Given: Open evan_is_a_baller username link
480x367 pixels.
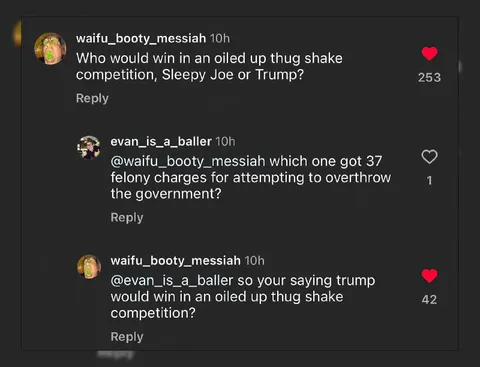Looking at the screenshot, I should [161, 142].
